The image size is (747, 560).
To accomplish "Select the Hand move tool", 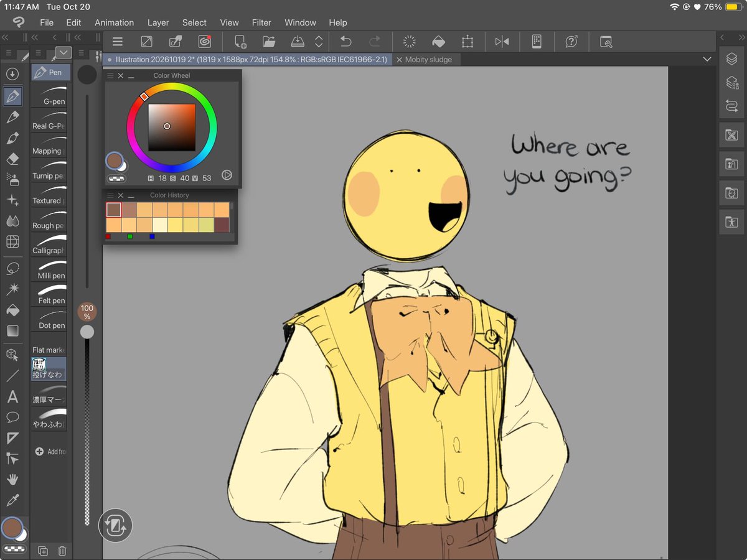I will pyautogui.click(x=12, y=479).
